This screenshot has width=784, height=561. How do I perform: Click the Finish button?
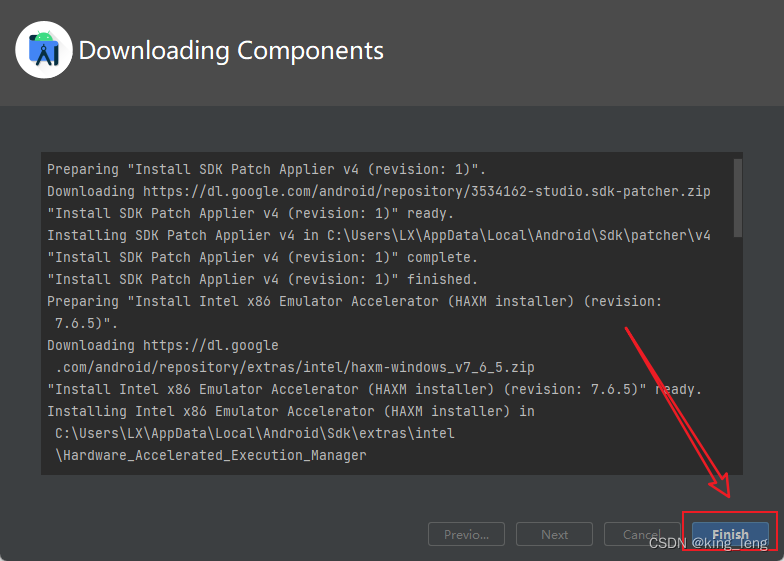point(730,534)
